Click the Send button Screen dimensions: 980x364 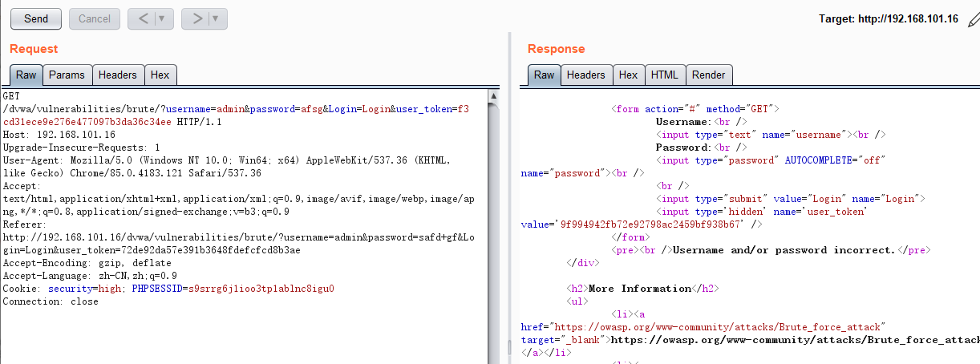[x=35, y=18]
